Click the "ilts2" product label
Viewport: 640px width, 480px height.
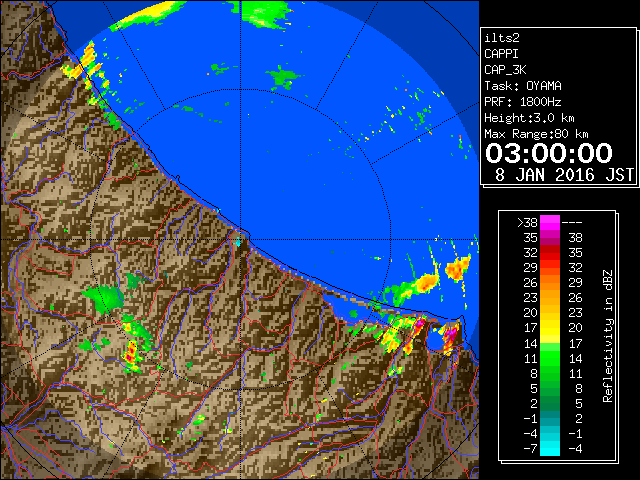pos(502,38)
